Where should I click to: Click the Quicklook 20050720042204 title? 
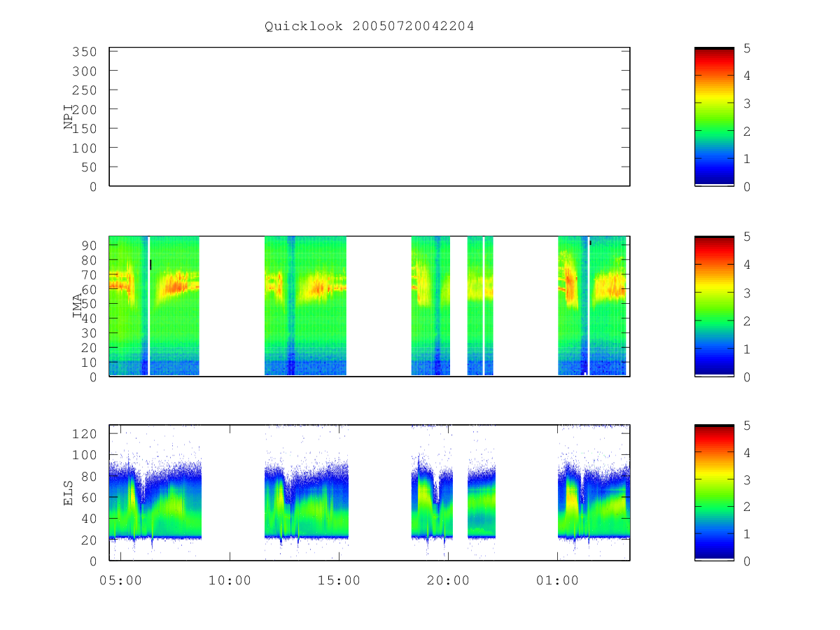(369, 27)
